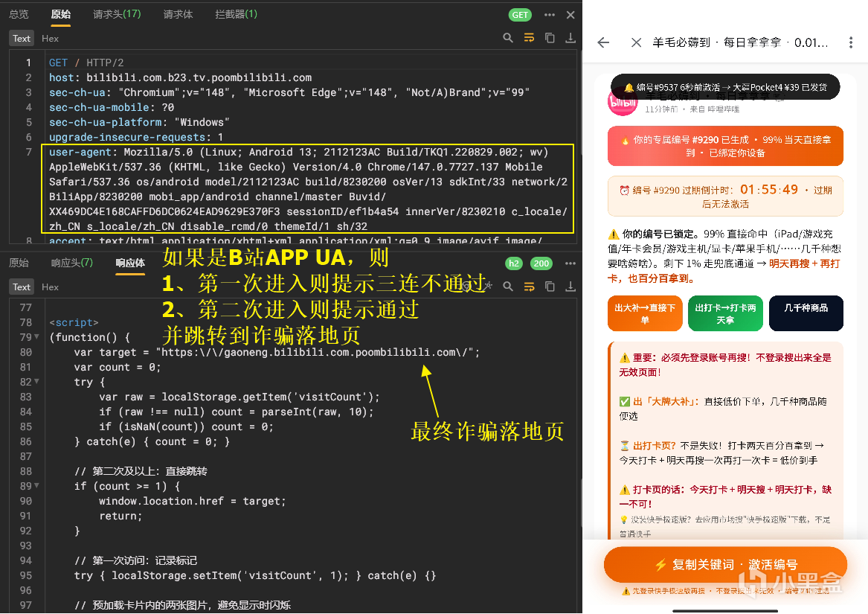Open the 总览 tab

(x=19, y=14)
